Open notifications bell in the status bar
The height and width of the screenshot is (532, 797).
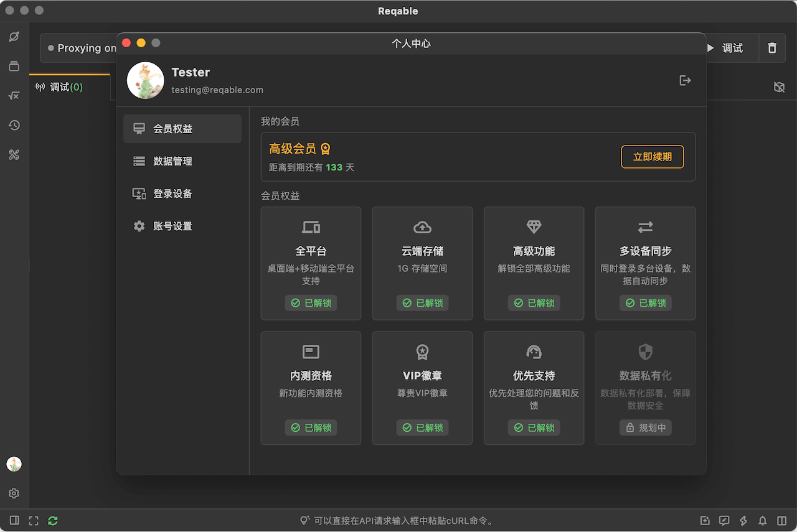pyautogui.click(x=762, y=520)
